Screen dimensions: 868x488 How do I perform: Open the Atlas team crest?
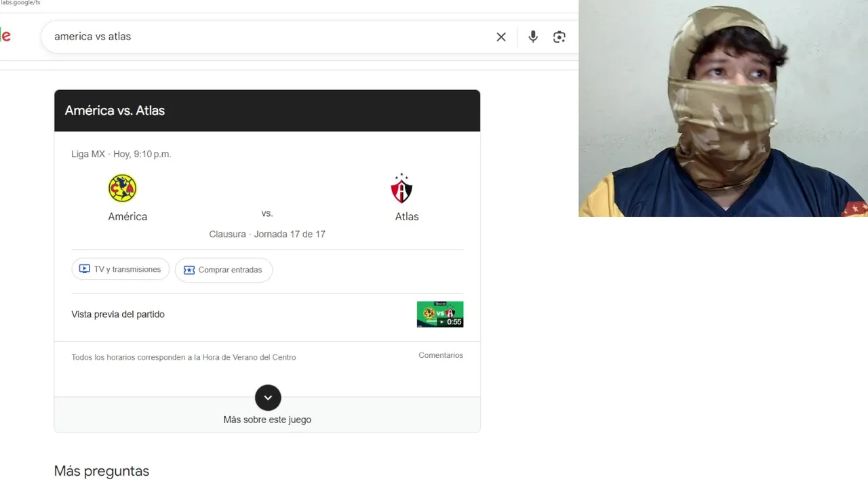401,188
